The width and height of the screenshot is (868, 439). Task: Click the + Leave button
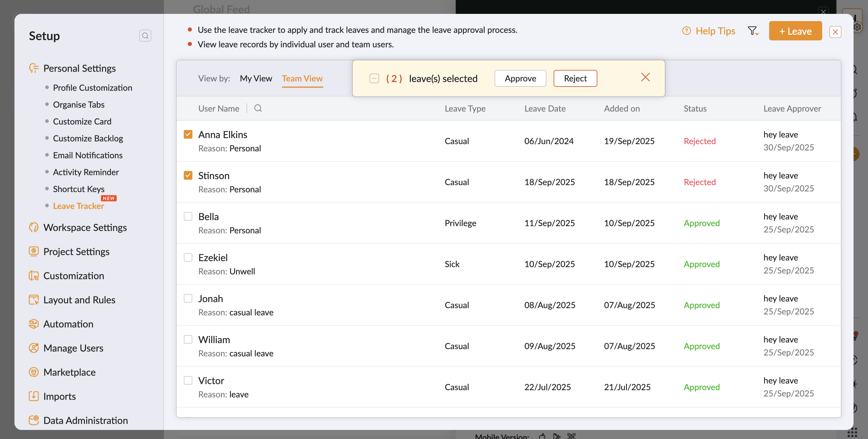click(x=795, y=31)
